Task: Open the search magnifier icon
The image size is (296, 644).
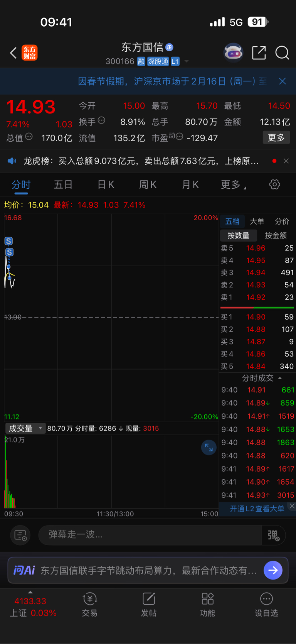Action: [x=282, y=53]
